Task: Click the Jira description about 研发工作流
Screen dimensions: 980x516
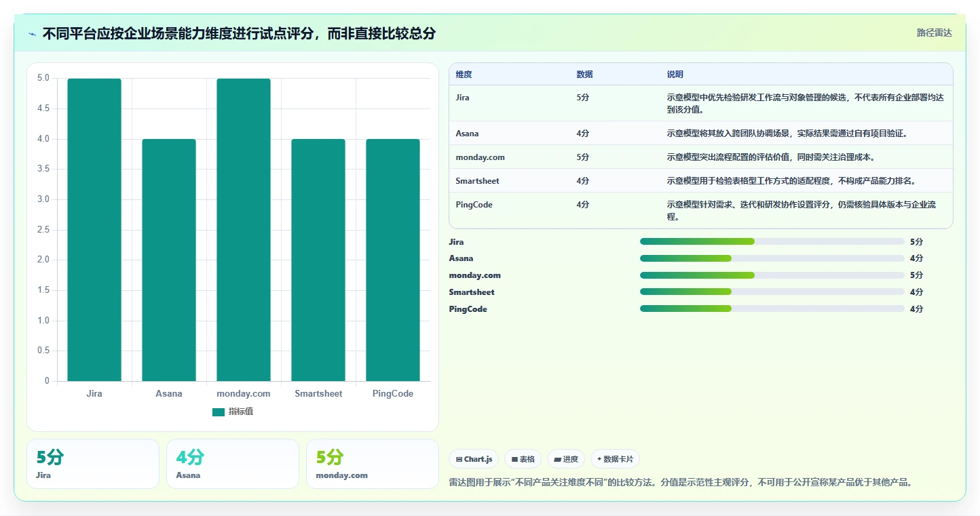Action: 806,103
